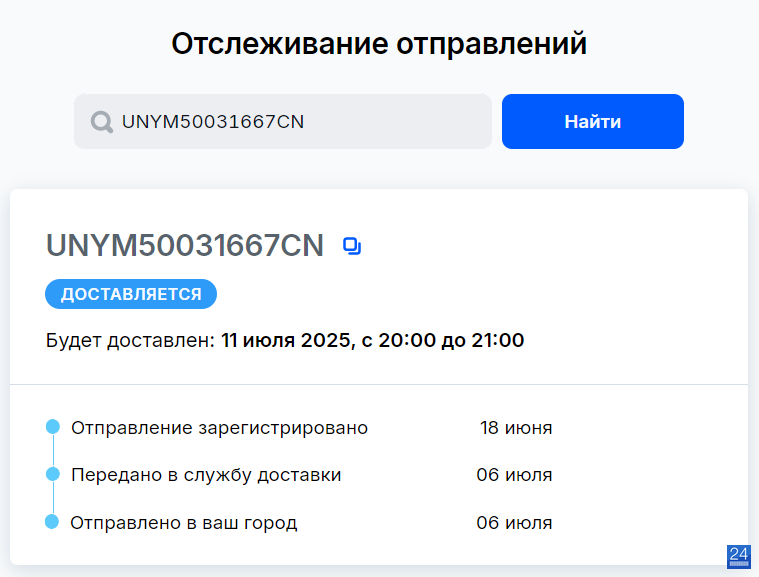Click the Будет доставлен delivery estimate text
The image size is (759, 577).
click(285, 340)
